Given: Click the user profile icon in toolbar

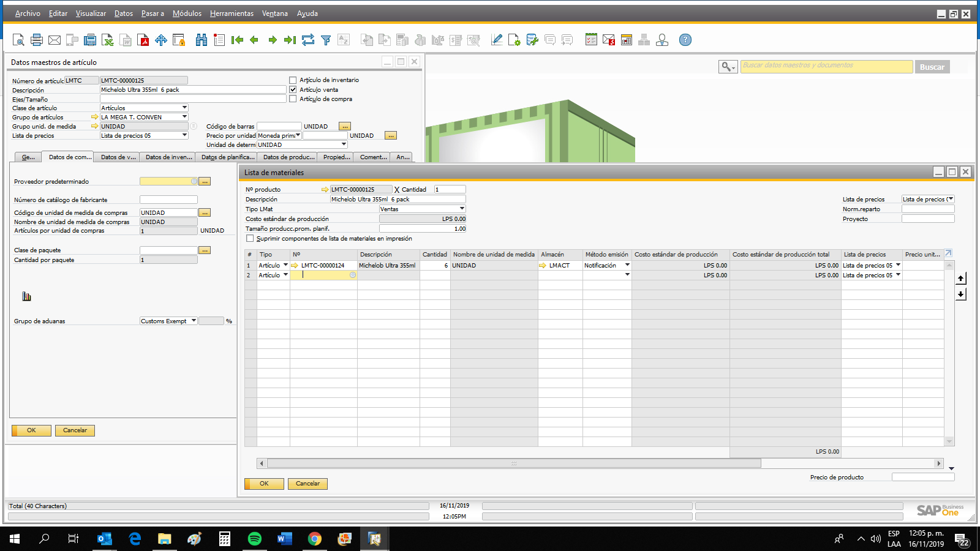Looking at the screenshot, I should (x=662, y=40).
